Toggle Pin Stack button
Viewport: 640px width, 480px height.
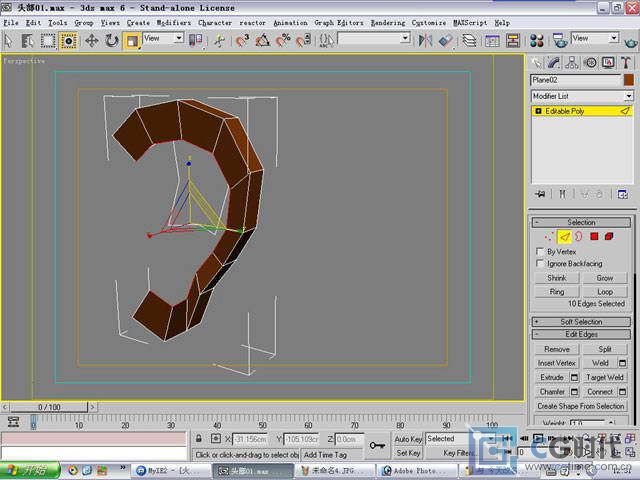point(540,194)
